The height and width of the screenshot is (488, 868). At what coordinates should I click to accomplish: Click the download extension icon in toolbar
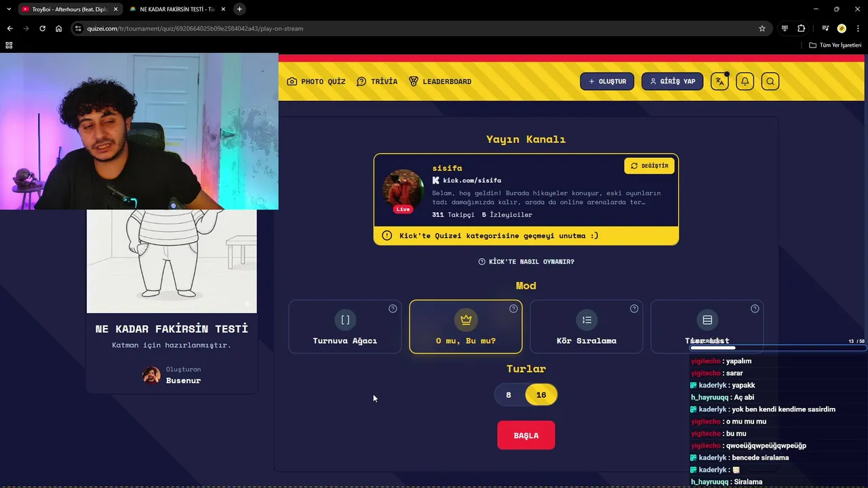point(785,28)
